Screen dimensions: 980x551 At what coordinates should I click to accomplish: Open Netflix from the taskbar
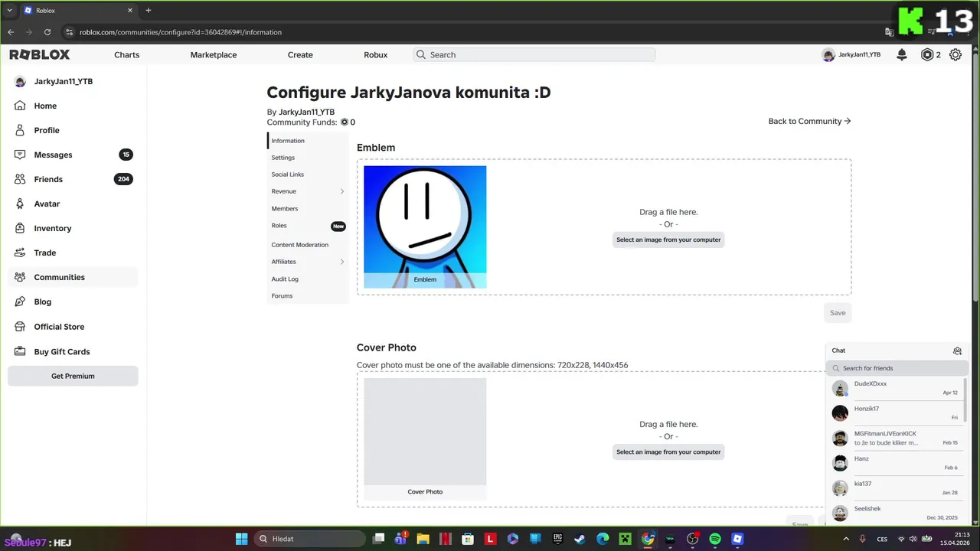[445, 539]
